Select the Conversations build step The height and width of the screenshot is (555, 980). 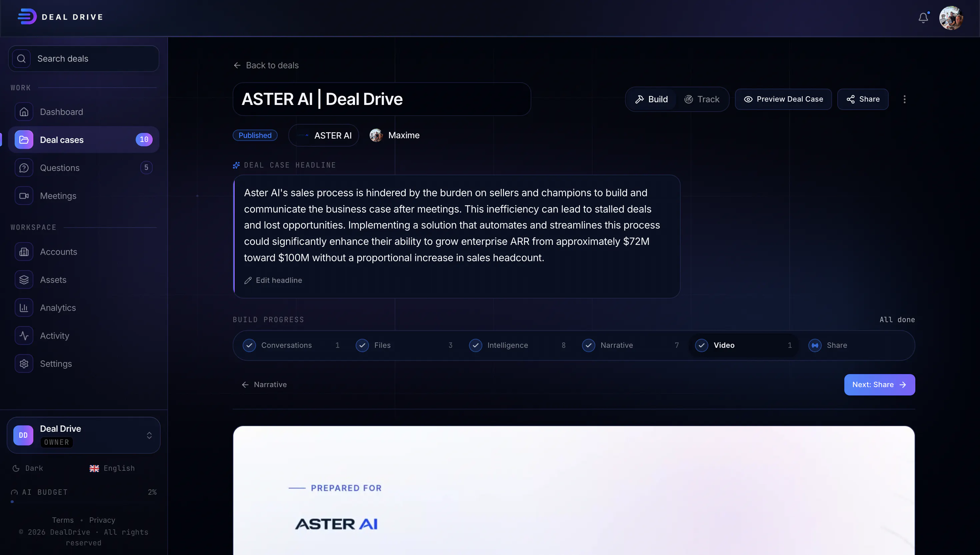[291, 345]
